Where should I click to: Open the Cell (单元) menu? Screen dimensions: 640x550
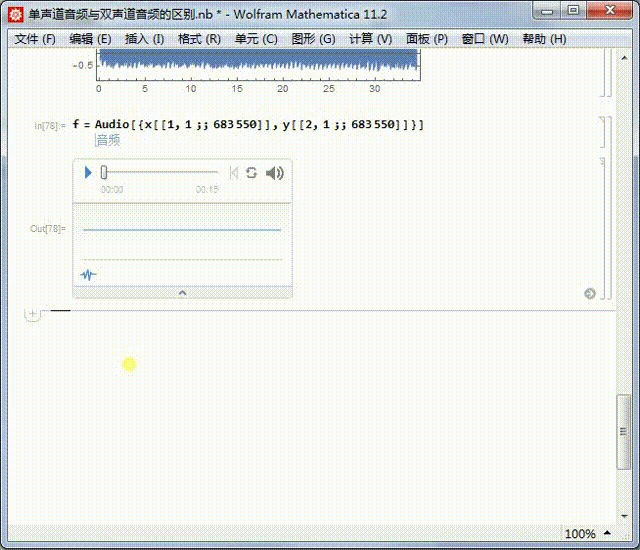[x=256, y=39]
